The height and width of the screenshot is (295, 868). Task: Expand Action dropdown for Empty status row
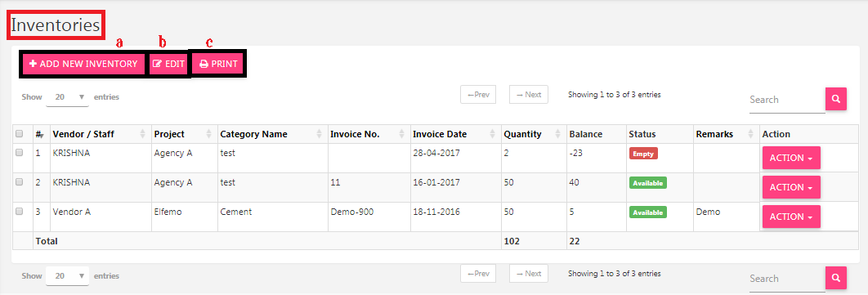[791, 158]
